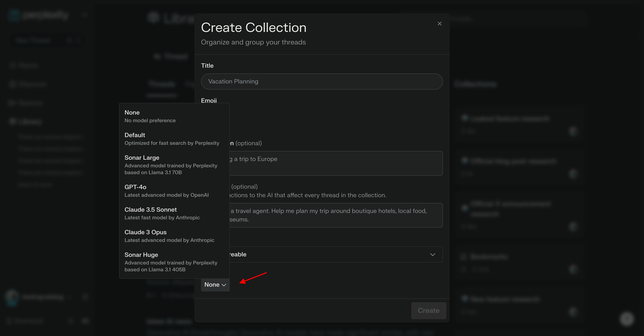
Task: Click the Library icon in the sidebar
Action: (13, 121)
